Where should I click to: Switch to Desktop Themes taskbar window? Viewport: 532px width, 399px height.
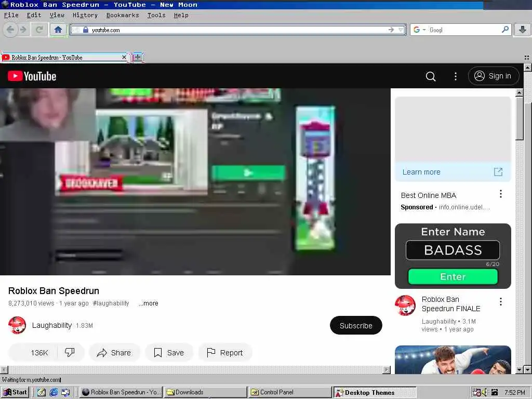375,392
